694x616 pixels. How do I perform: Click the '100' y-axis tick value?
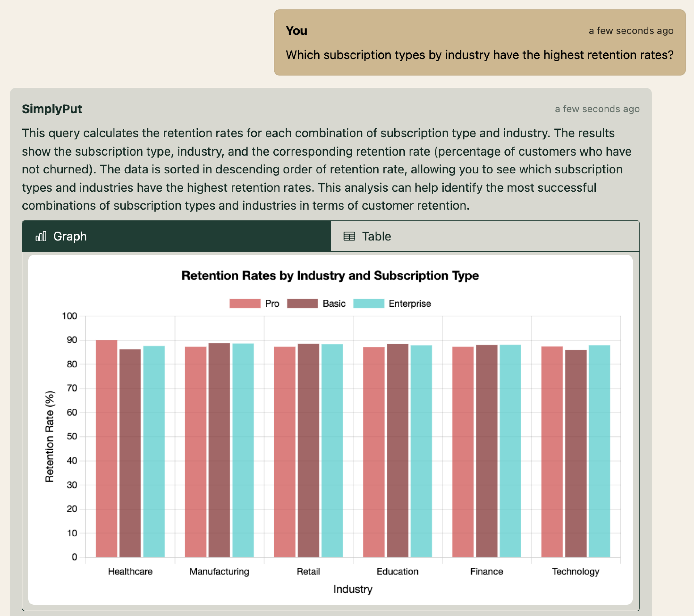[69, 316]
